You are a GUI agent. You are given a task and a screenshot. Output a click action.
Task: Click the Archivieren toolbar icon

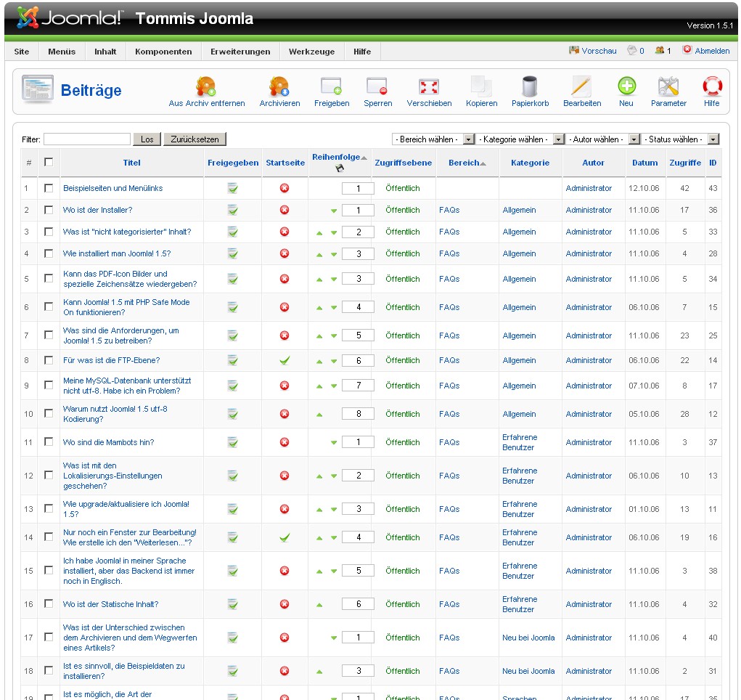click(x=279, y=88)
